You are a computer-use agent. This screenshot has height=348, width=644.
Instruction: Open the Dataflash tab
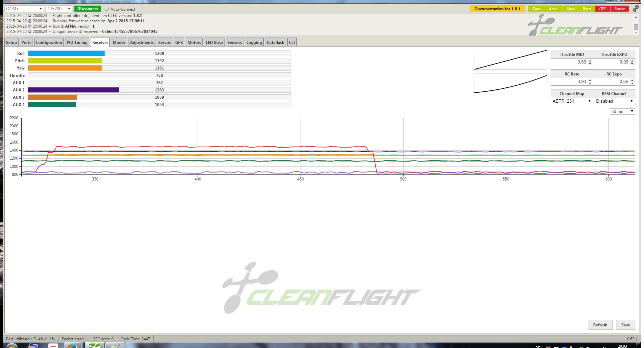[275, 42]
